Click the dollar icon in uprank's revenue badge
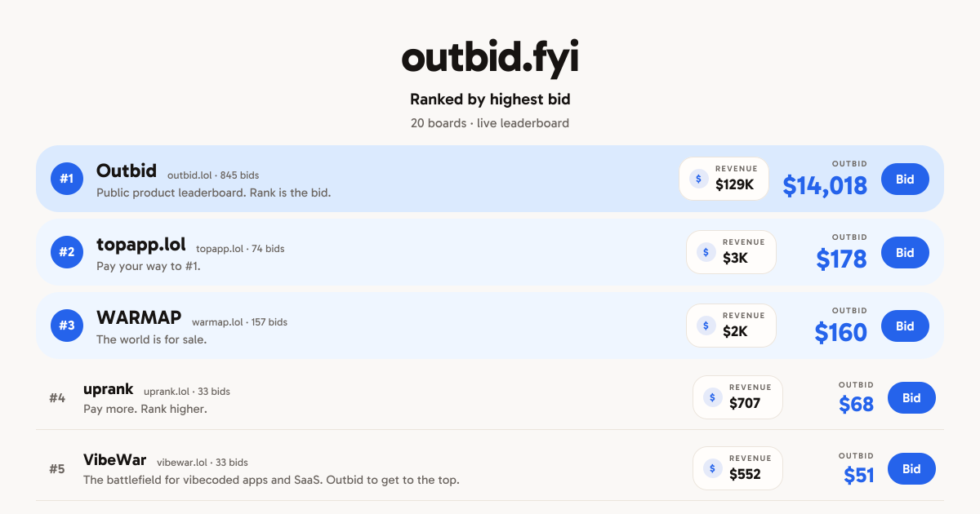Image resolution: width=980 pixels, height=514 pixels. point(713,397)
